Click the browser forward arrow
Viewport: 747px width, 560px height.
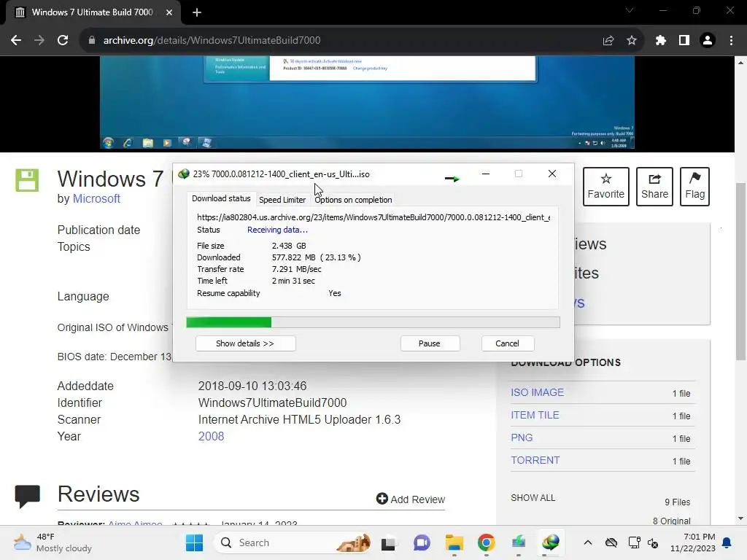[x=39, y=41]
